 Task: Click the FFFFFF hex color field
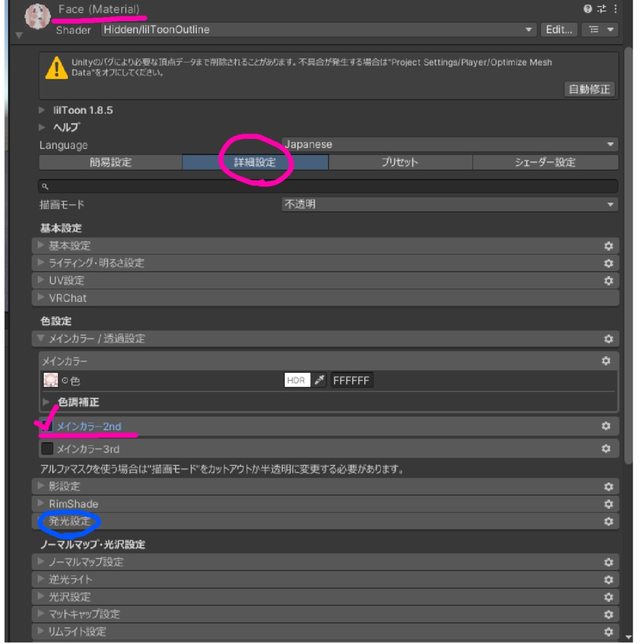click(352, 380)
